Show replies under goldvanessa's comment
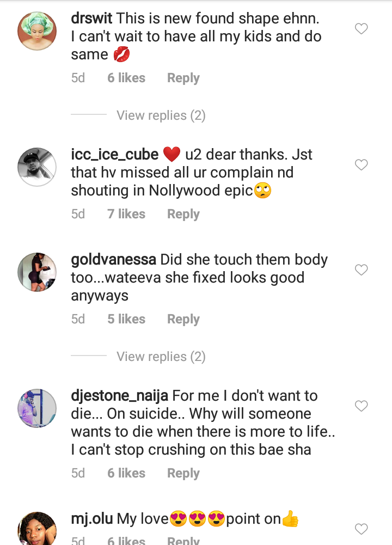Screen dimensions: 392x545 pyautogui.click(x=161, y=357)
